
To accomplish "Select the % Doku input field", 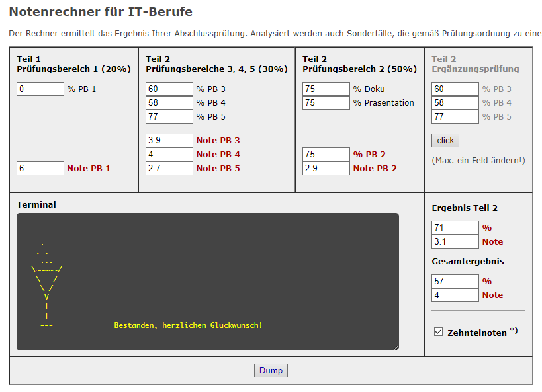I will coord(326,89).
